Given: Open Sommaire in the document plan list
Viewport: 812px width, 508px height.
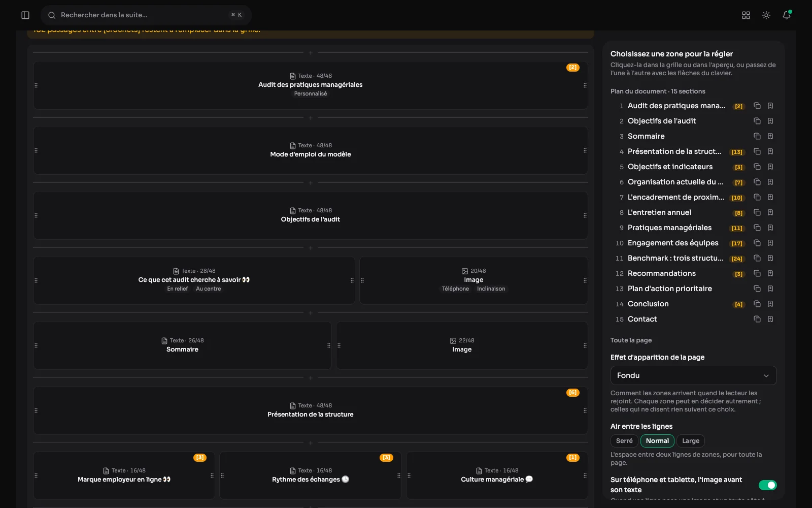Looking at the screenshot, I should pos(646,136).
